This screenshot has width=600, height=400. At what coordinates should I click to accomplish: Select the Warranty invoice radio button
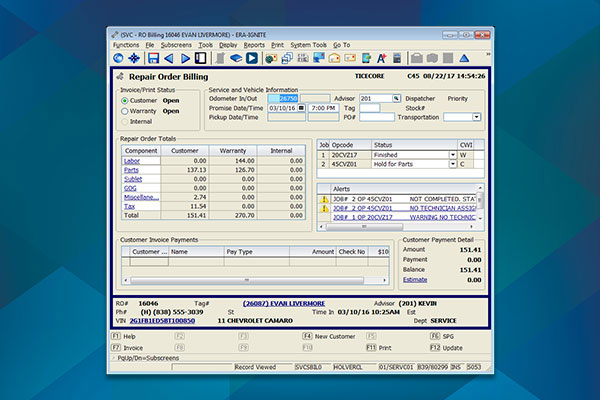(x=124, y=111)
